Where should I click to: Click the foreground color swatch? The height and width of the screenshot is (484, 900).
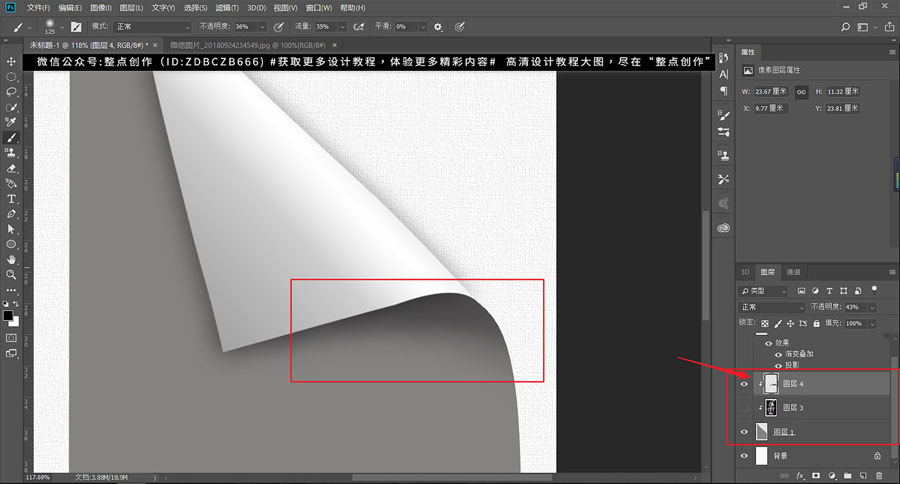pos(8,315)
